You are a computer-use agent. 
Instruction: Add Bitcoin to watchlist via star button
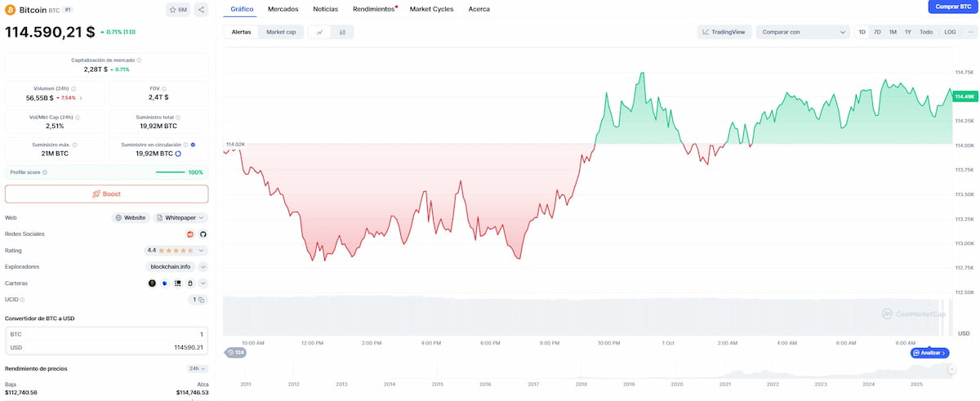click(x=178, y=10)
